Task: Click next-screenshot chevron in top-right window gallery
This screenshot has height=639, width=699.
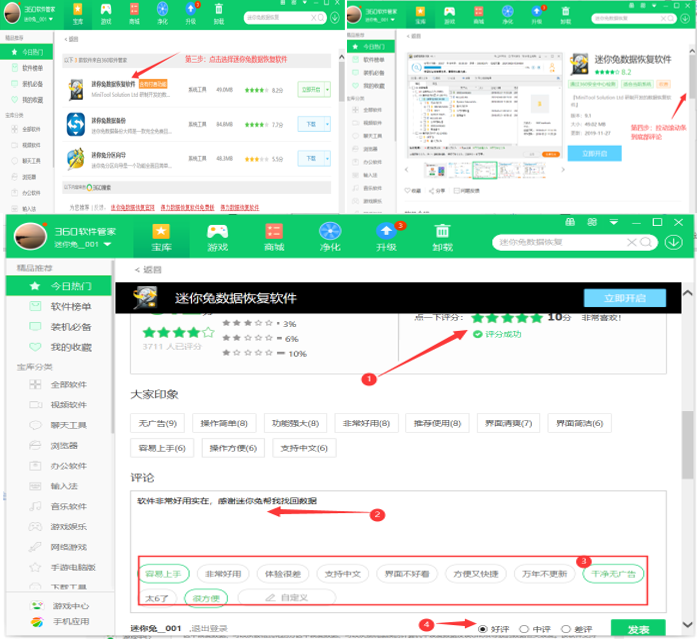Action: coord(563,169)
